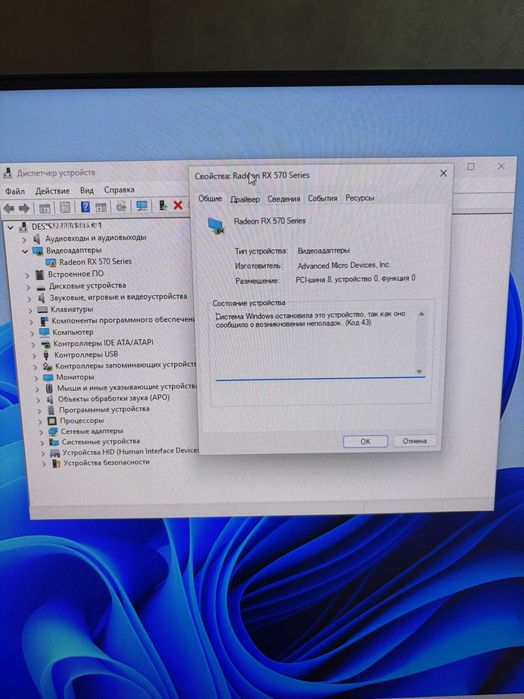Expand the Контроллеры IDE ATA/ATAPI node
The image size is (524, 699).
pos(33,345)
